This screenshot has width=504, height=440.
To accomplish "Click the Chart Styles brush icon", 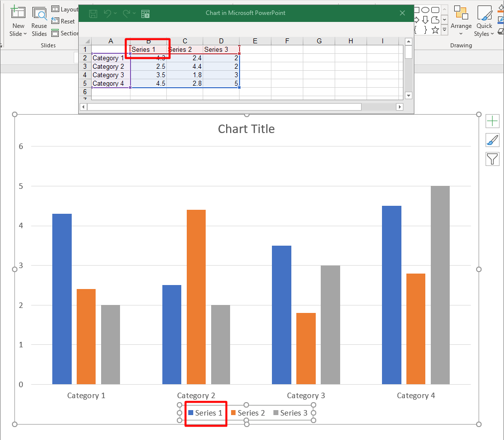I will click(x=492, y=140).
